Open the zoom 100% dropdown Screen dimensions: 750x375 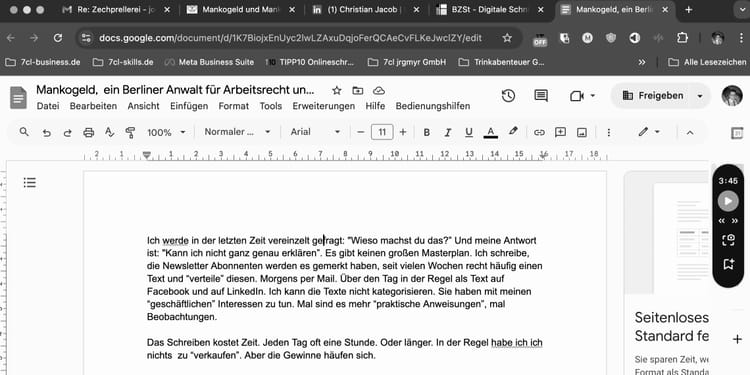166,132
